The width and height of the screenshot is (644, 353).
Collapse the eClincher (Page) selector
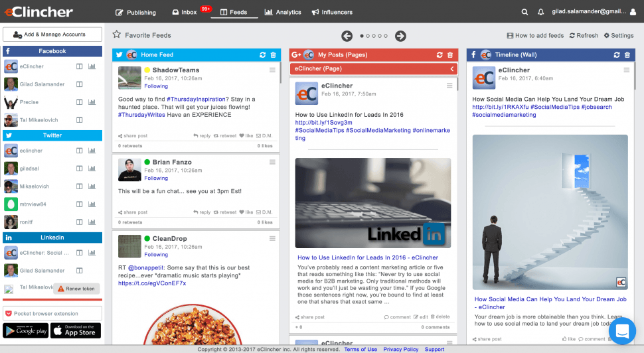pyautogui.click(x=451, y=69)
